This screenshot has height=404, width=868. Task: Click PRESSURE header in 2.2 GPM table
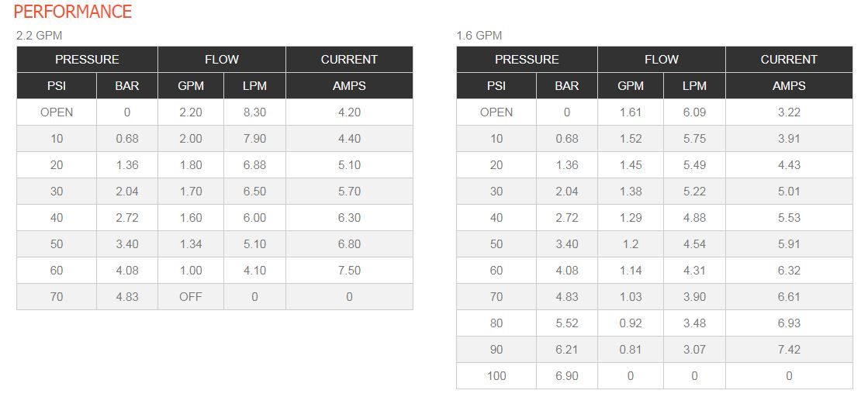coord(88,59)
